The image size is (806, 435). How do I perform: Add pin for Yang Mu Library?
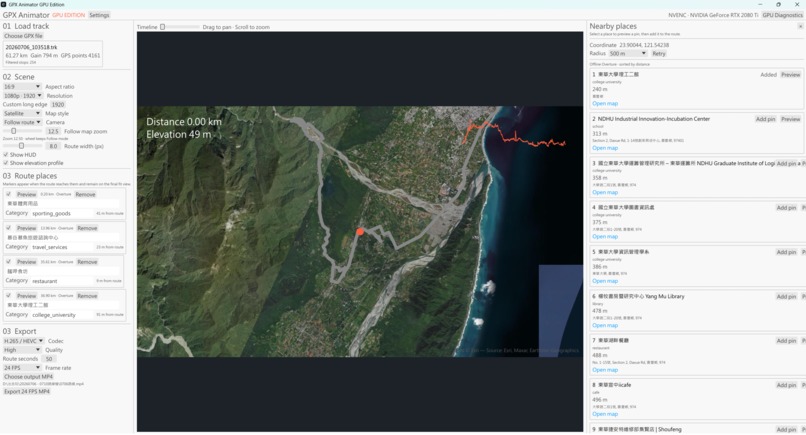pyautogui.click(x=786, y=297)
